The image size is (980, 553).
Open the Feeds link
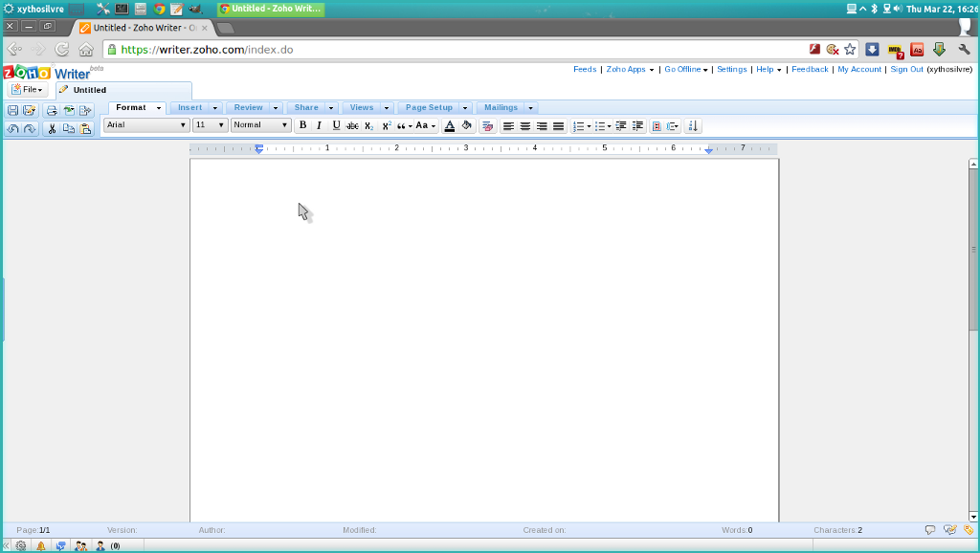585,69
